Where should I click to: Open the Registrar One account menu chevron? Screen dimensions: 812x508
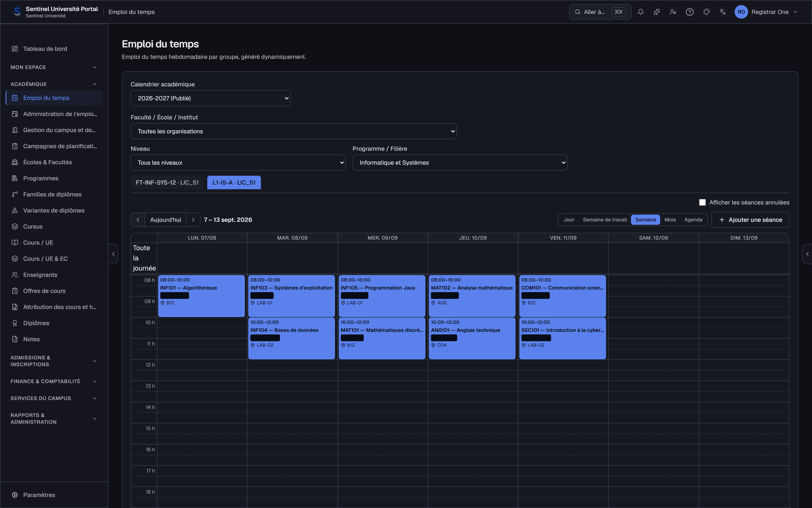click(x=795, y=12)
